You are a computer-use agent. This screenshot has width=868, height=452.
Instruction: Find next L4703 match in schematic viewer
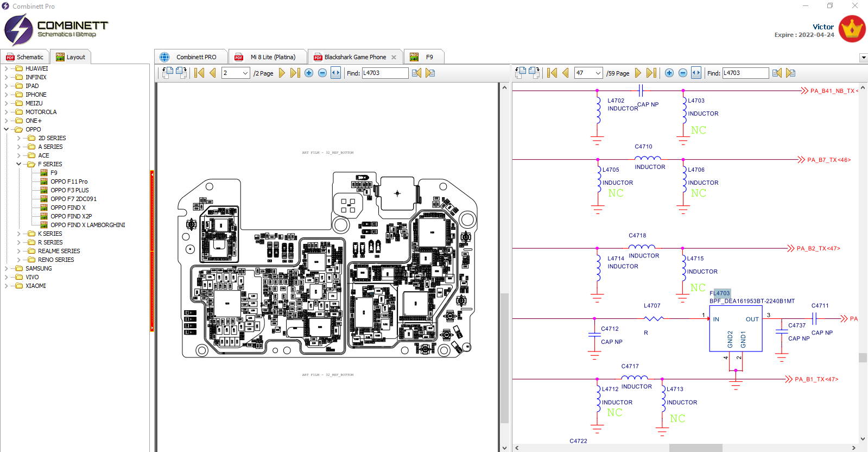pyautogui.click(x=790, y=73)
